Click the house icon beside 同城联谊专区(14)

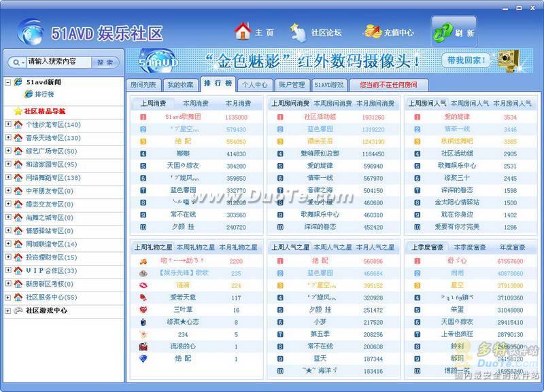click(18, 244)
